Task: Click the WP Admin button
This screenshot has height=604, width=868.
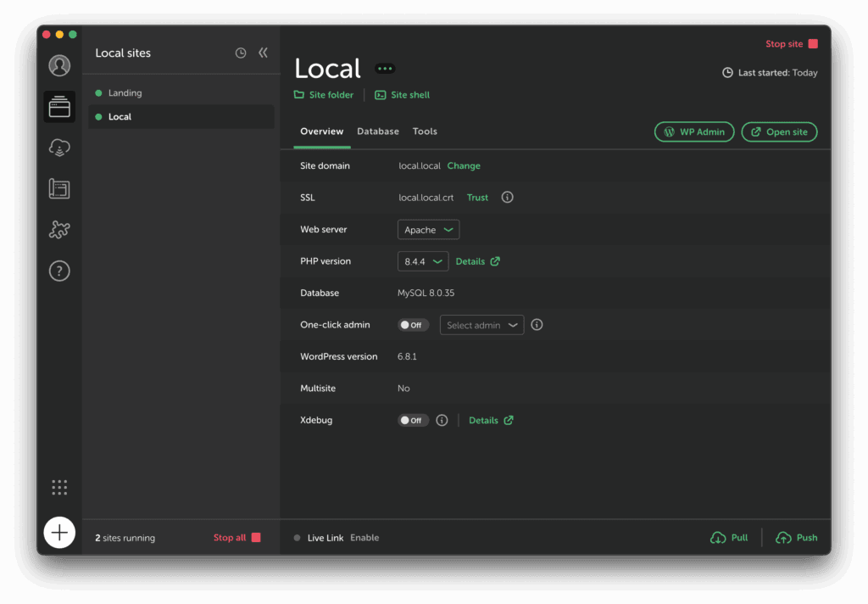Action: pyautogui.click(x=694, y=131)
